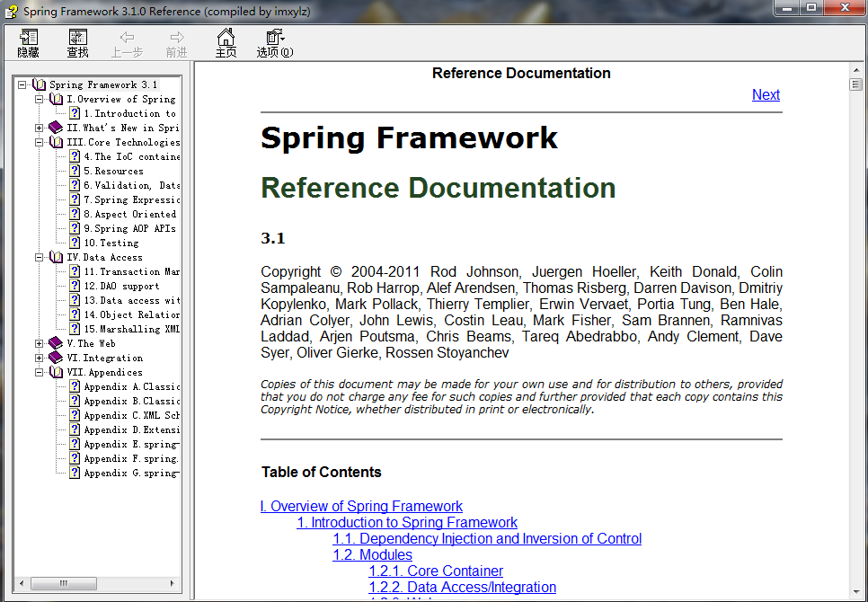Click the page icon beside 10. Testing

click(x=75, y=243)
